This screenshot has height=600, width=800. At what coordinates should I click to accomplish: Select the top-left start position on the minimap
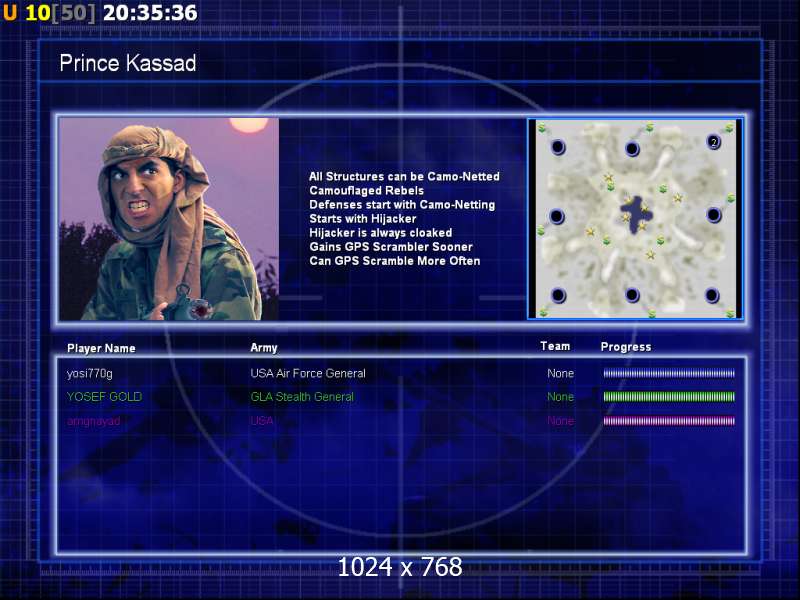tap(558, 147)
